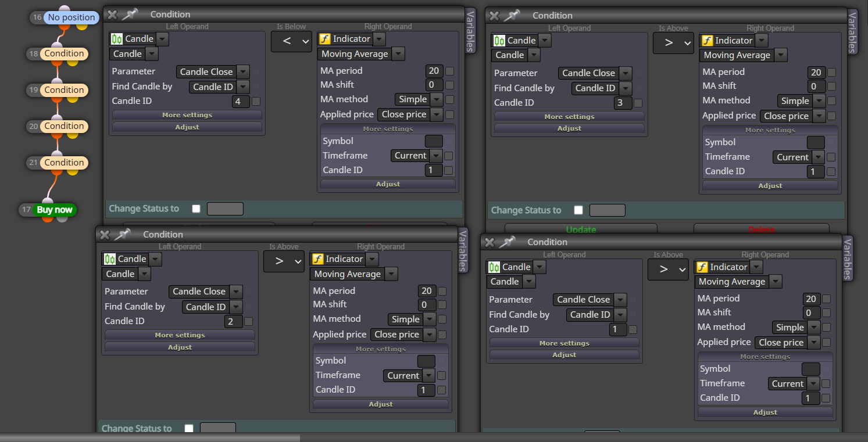868x442 pixels.
Task: Click right operand Adjust button, bottom-left panel
Action: 381,404
